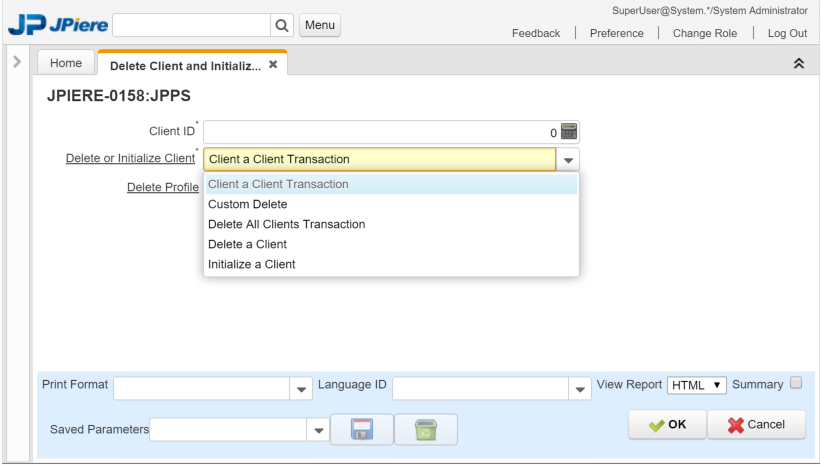
Task: Open the Menu button
Action: point(320,25)
